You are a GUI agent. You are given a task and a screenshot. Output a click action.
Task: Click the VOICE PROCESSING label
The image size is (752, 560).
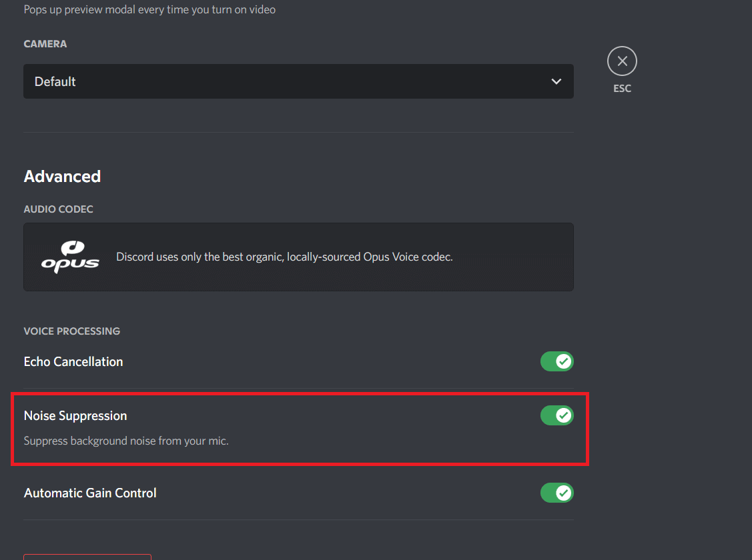(71, 331)
